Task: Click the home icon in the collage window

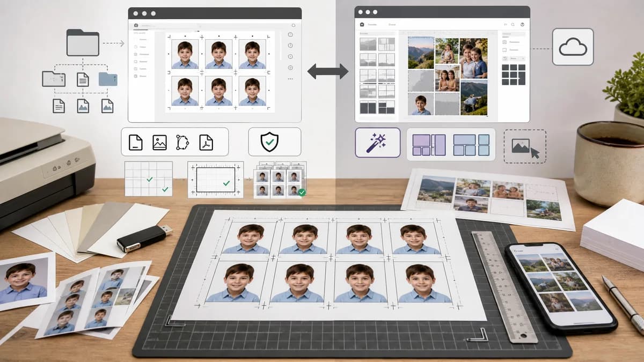Action: coord(362,24)
